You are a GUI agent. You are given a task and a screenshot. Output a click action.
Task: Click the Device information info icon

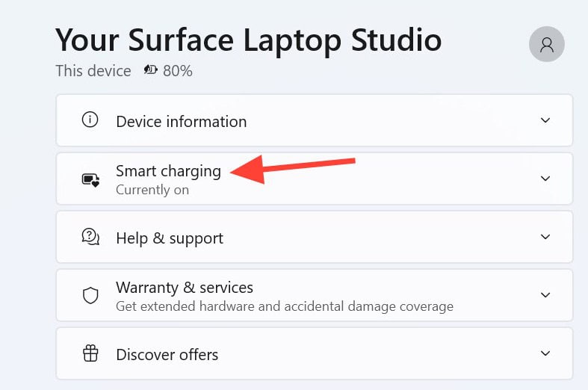point(90,120)
